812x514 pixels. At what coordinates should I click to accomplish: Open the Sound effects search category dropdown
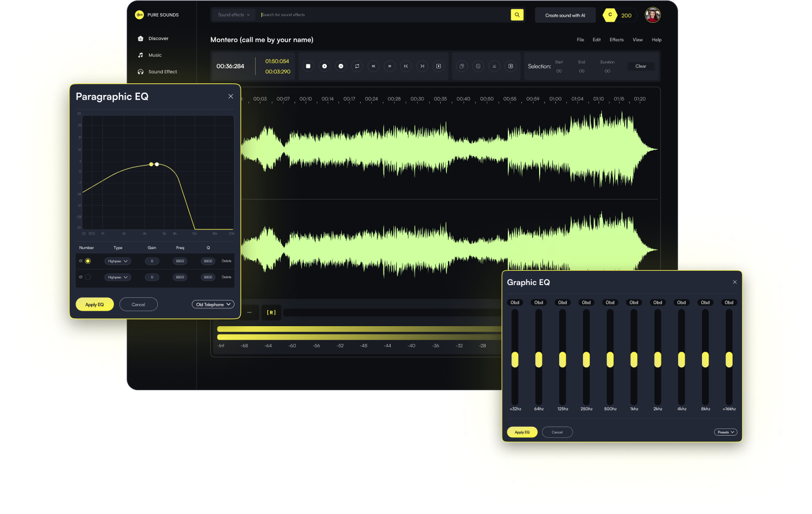pos(234,15)
